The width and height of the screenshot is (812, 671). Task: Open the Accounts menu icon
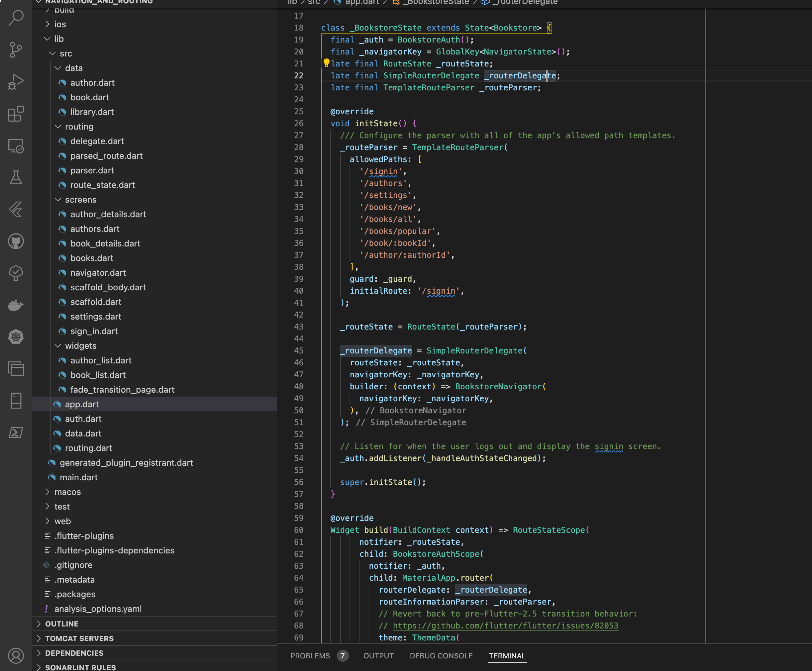point(16,655)
